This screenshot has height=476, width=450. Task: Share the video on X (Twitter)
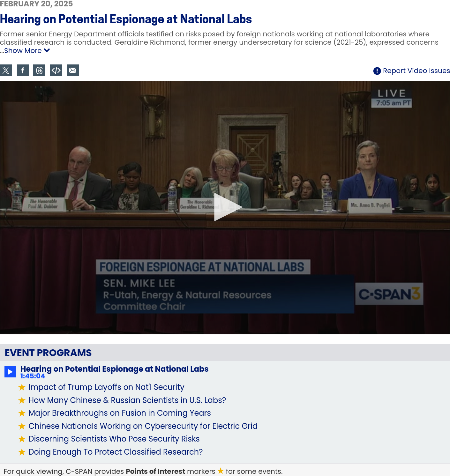6,71
